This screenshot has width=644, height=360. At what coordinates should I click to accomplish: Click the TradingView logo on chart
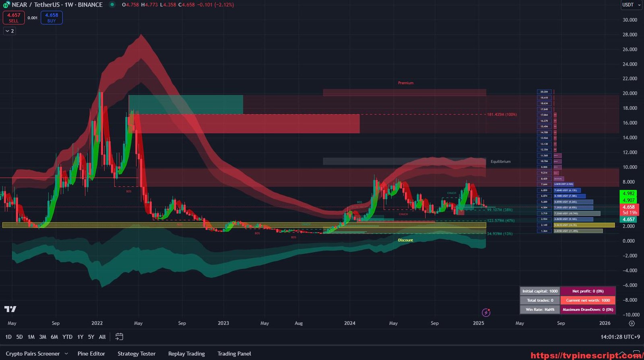tap(10, 309)
